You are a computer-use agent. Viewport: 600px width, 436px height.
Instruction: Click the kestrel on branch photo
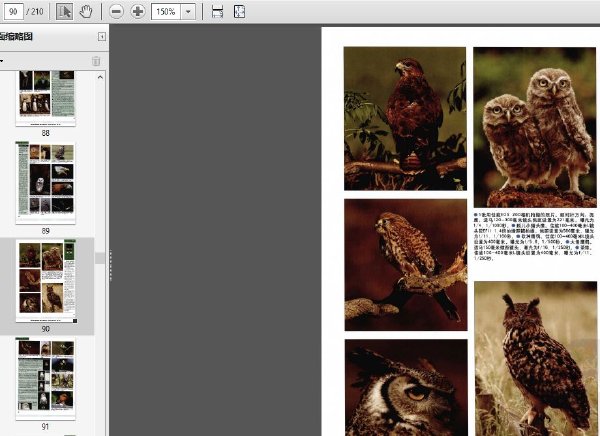[406, 265]
